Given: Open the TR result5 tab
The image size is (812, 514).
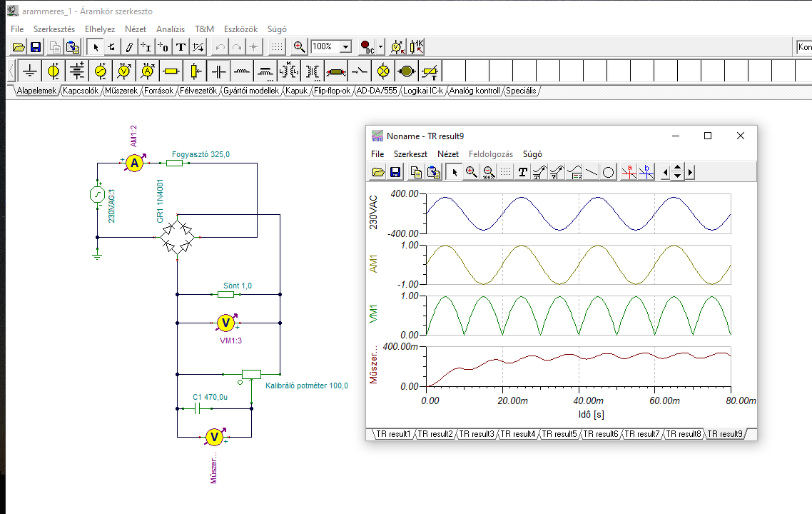Looking at the screenshot, I should pyautogui.click(x=560, y=434).
